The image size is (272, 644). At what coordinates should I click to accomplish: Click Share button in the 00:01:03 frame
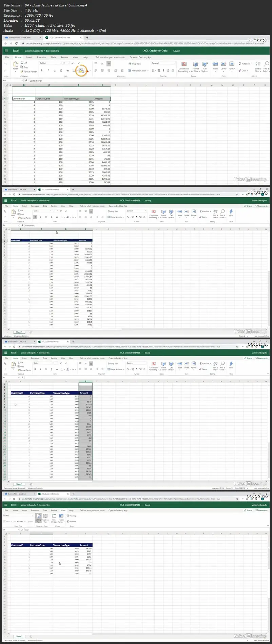click(248, 206)
